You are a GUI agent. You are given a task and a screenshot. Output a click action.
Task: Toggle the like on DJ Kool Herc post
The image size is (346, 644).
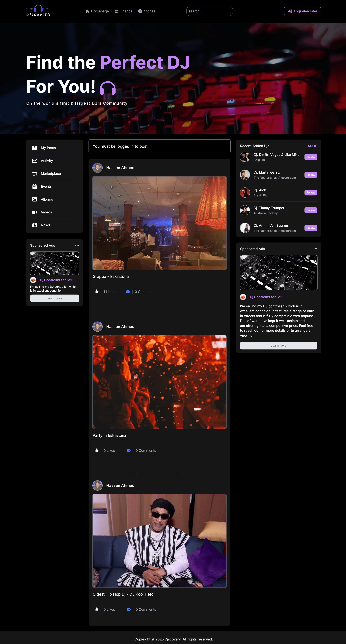click(x=96, y=609)
